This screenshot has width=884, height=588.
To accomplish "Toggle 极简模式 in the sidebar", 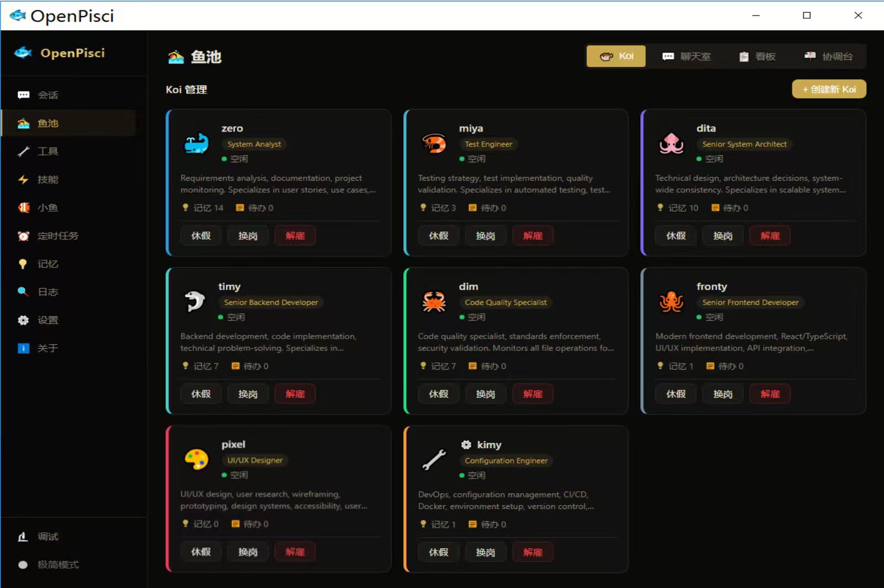I will (49, 565).
